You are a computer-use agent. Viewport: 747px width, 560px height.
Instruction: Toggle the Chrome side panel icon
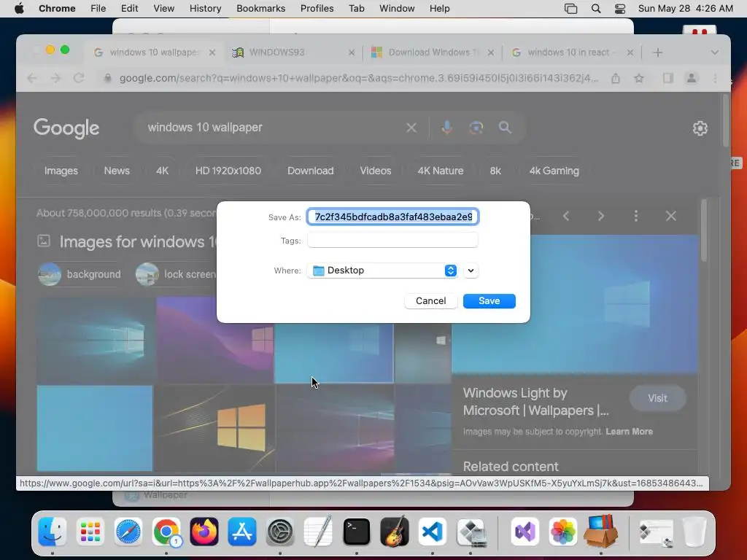point(668,78)
